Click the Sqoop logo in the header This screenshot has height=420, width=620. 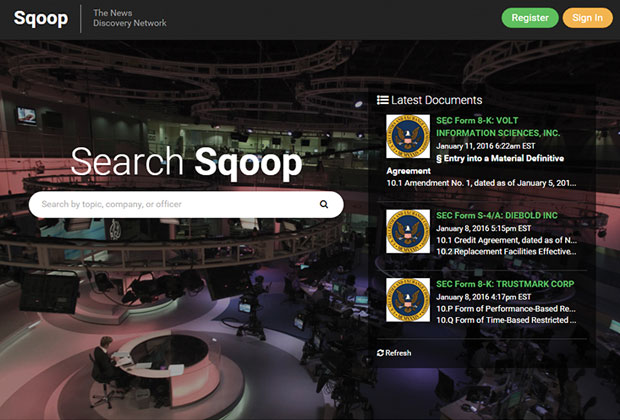pos(40,19)
